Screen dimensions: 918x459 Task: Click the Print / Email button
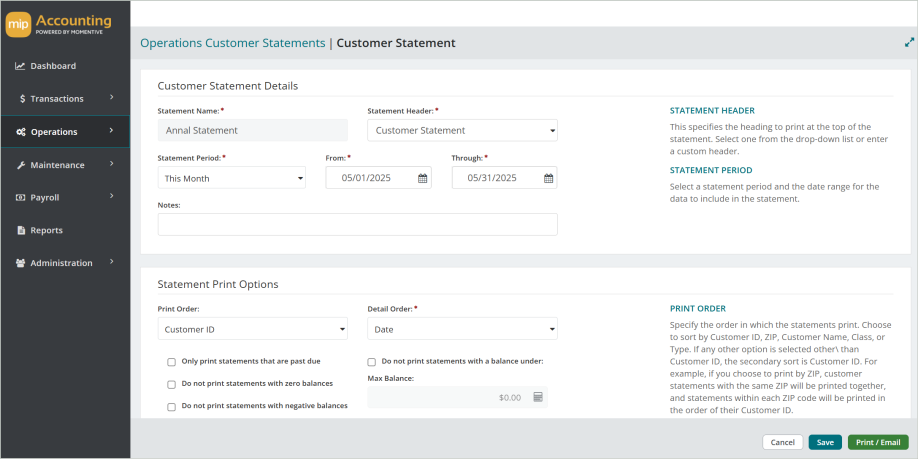pos(877,442)
